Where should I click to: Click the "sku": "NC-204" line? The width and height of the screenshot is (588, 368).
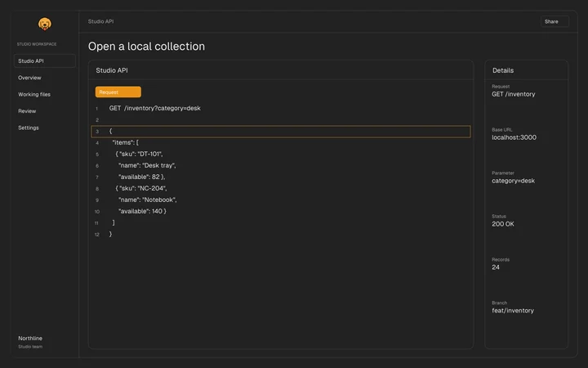(141, 189)
